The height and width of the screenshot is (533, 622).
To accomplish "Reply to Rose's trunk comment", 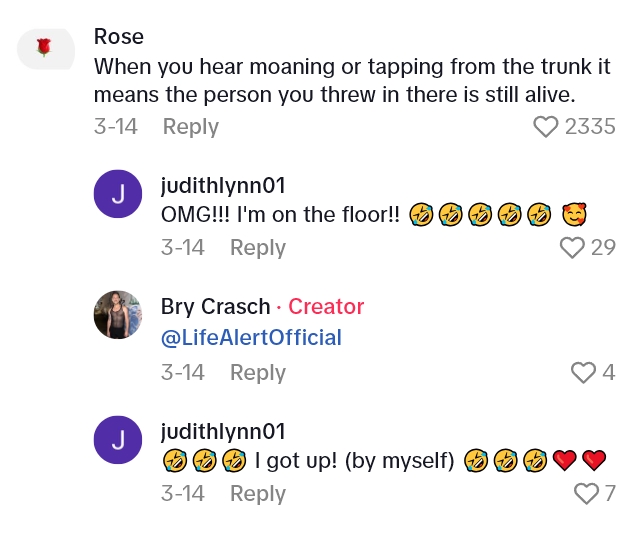I will coord(190,127).
